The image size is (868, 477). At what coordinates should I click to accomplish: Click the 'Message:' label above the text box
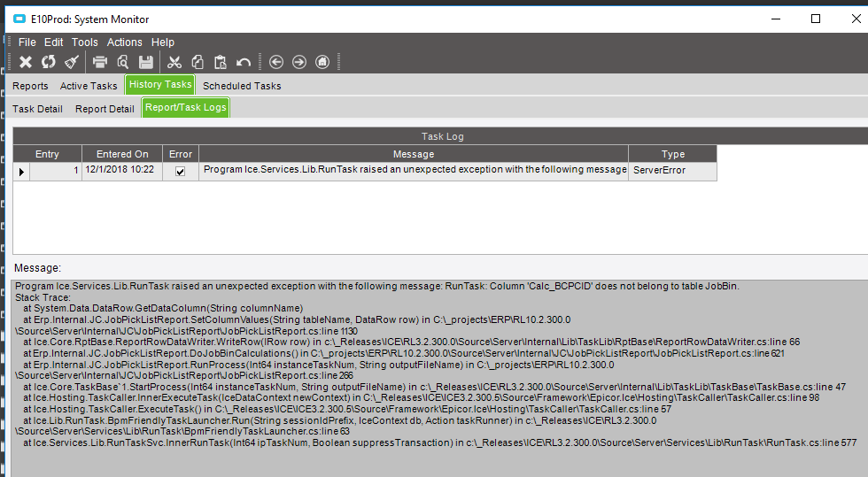[37, 268]
